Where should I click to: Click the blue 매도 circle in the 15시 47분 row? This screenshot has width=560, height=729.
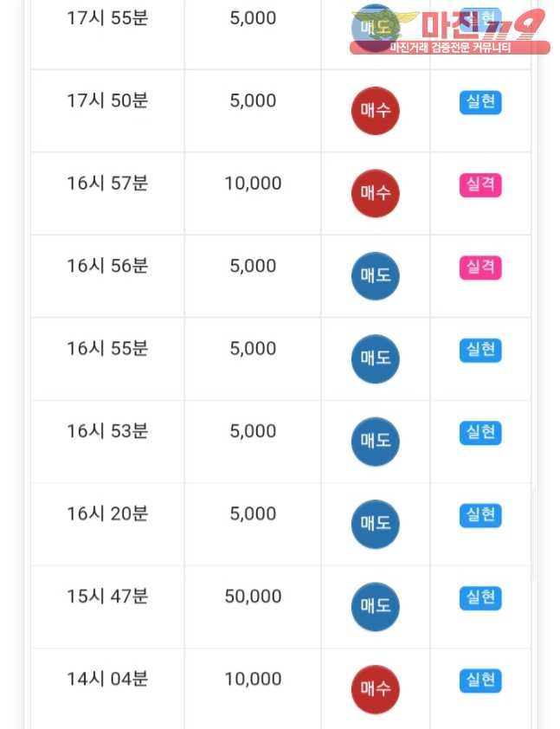[375, 607]
